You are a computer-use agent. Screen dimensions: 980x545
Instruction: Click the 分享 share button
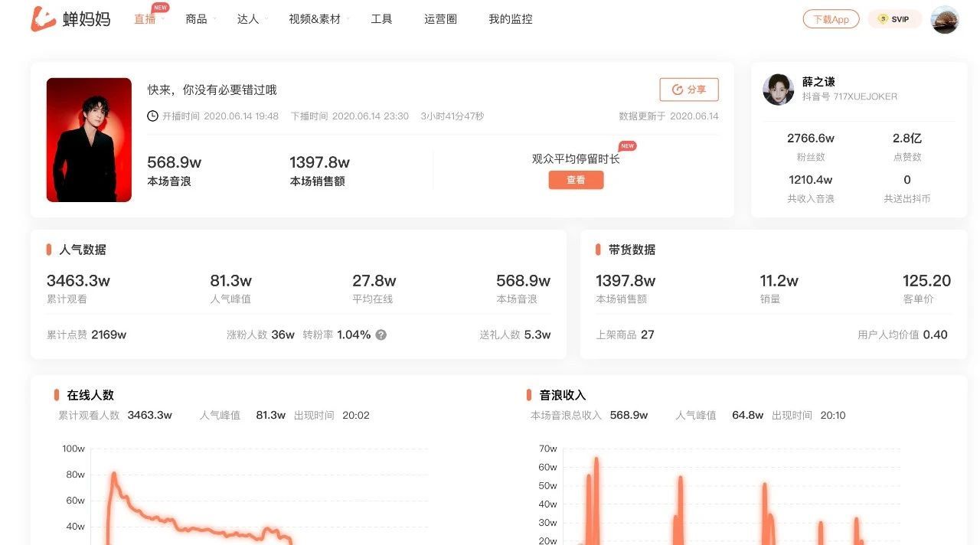point(689,90)
